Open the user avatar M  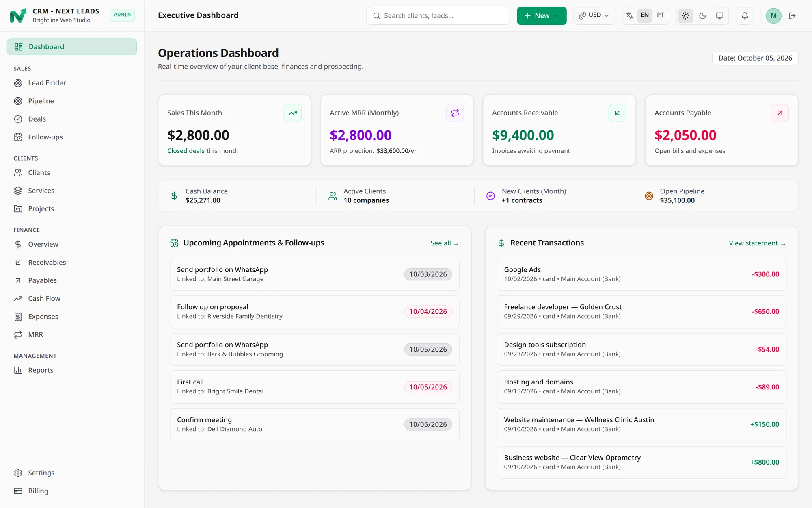point(773,16)
